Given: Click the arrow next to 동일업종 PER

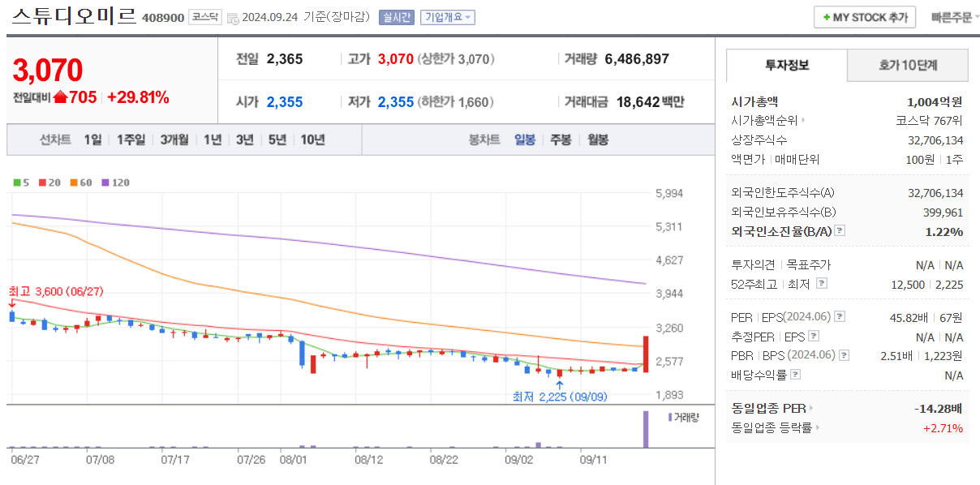Looking at the screenshot, I should (810, 408).
